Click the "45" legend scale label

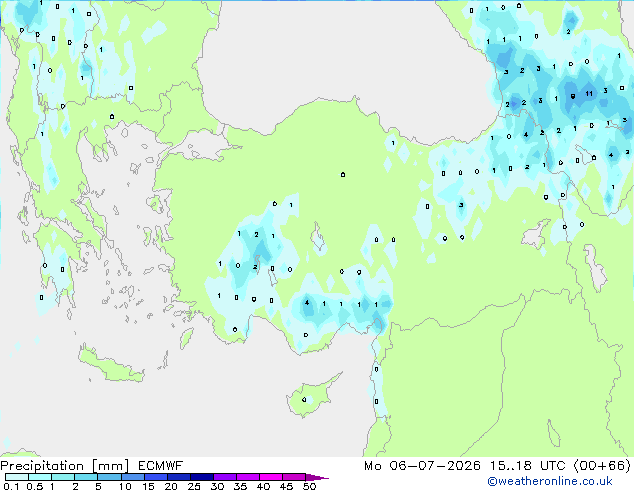tap(286, 486)
